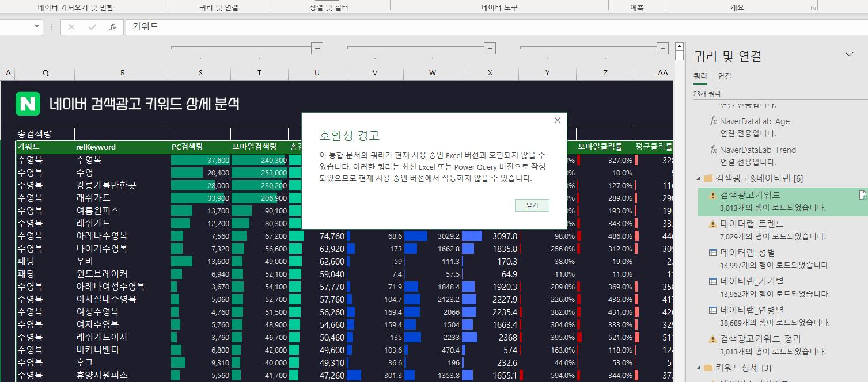
Task: Click the formula bar enter checkmark icon
Action: (92, 27)
